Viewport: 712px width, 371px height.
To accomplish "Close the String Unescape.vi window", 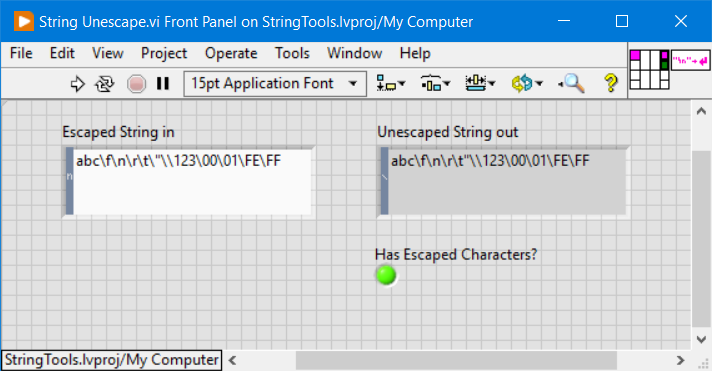I will point(681,21).
